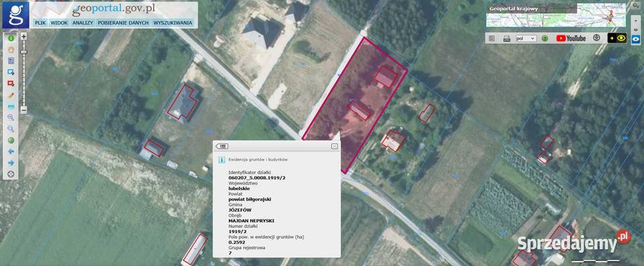Click the geoportal.gov.pl logo link

click(113, 9)
